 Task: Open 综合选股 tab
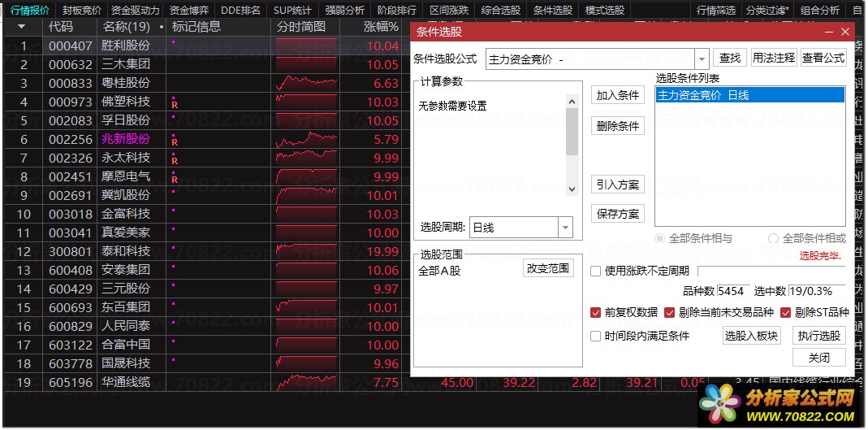click(x=501, y=10)
